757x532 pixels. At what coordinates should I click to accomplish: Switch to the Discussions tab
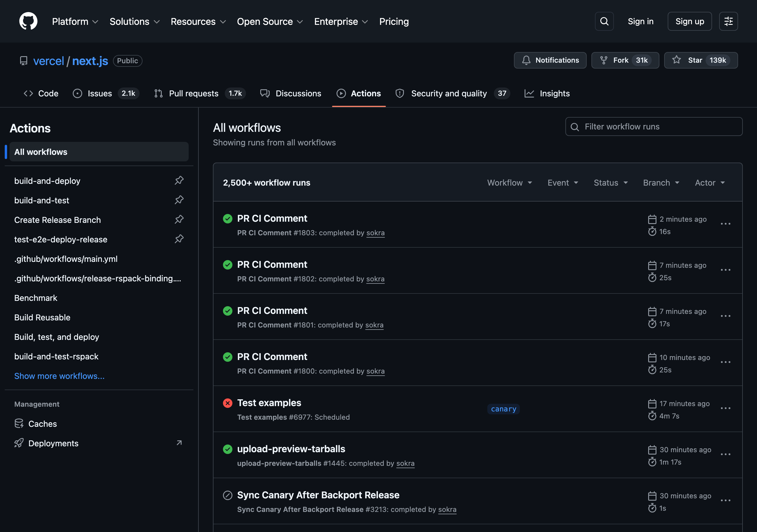290,94
